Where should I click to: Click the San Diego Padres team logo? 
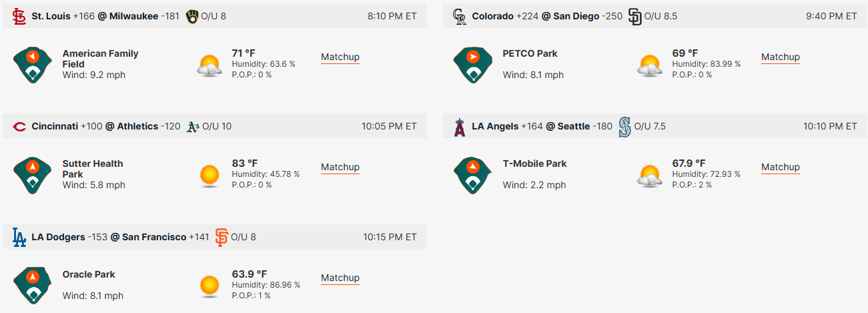pos(635,17)
